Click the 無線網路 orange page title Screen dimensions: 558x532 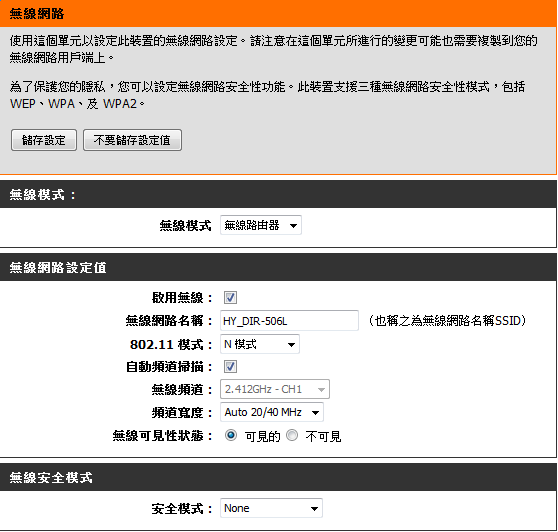pos(37,14)
